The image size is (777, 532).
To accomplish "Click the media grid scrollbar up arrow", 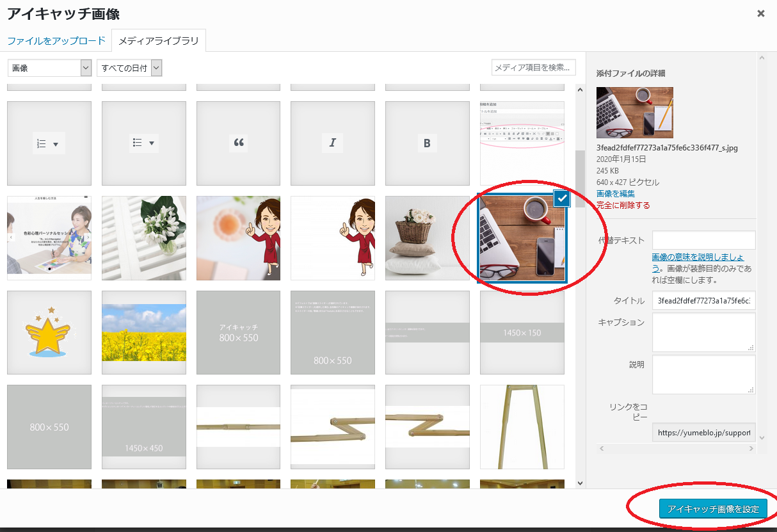I will [580, 89].
